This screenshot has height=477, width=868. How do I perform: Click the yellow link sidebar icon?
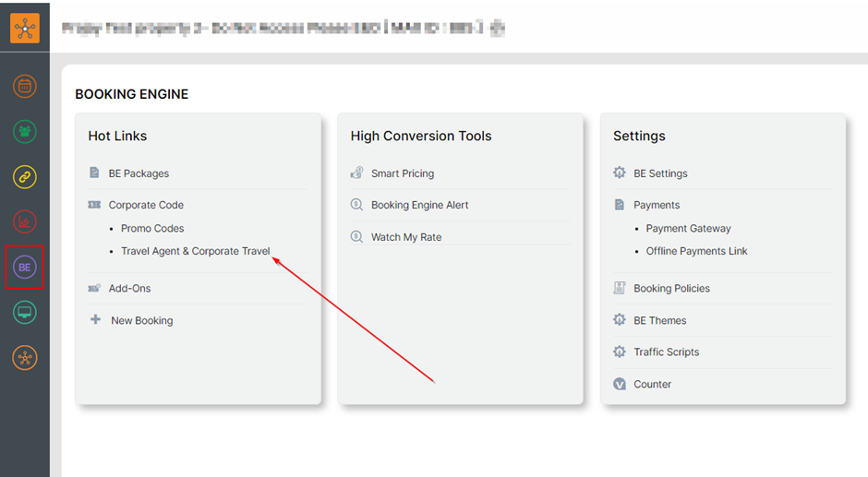tap(25, 176)
